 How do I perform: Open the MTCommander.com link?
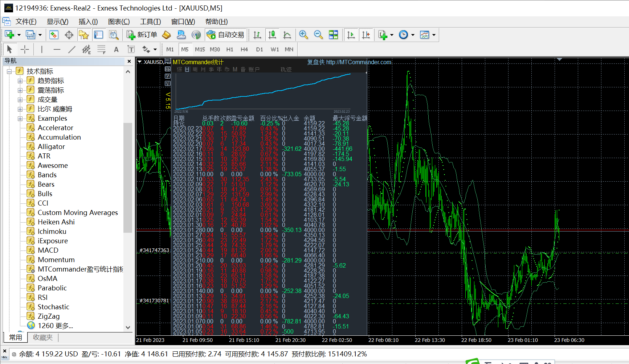click(x=359, y=62)
